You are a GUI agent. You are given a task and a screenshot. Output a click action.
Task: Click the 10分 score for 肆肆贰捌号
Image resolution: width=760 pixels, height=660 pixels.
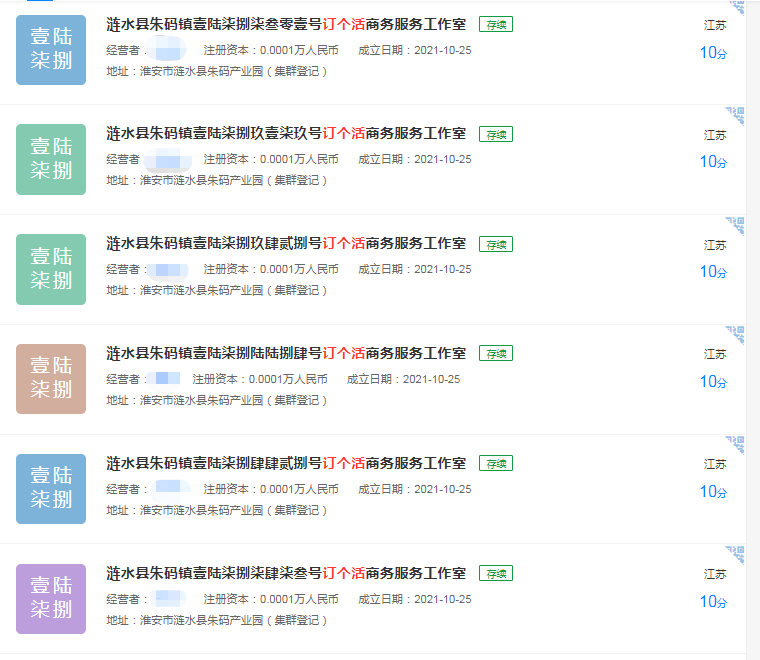pos(713,491)
